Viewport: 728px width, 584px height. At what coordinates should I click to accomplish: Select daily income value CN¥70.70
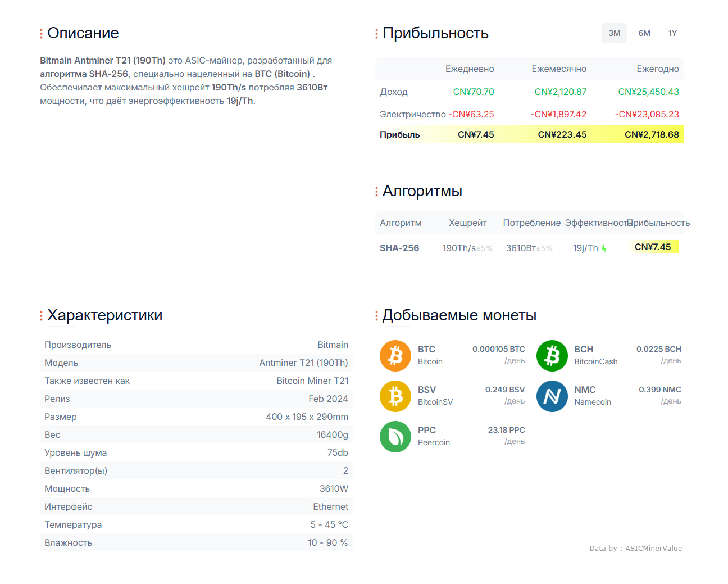[474, 92]
